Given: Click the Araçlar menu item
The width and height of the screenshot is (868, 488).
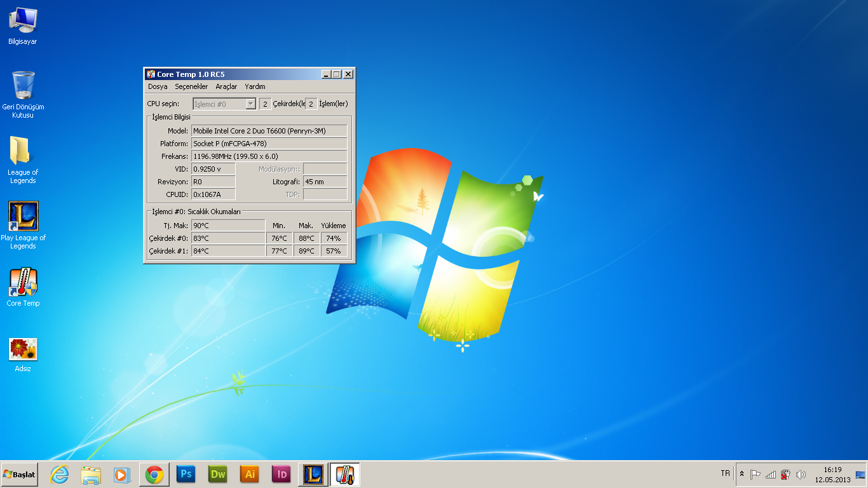Looking at the screenshot, I should point(226,86).
